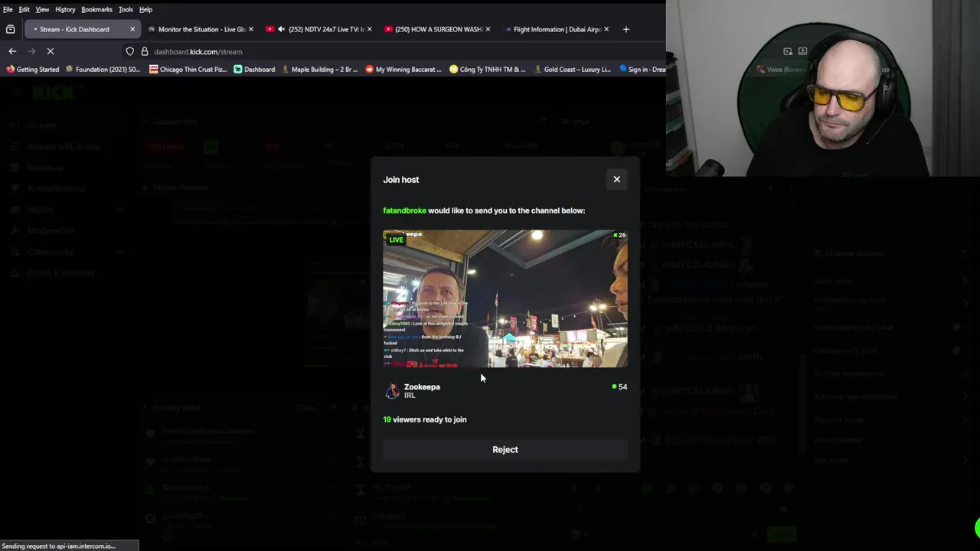This screenshot has height=551, width=980.
Task: Switch to the Monitor the Situation tab
Action: tap(201, 29)
